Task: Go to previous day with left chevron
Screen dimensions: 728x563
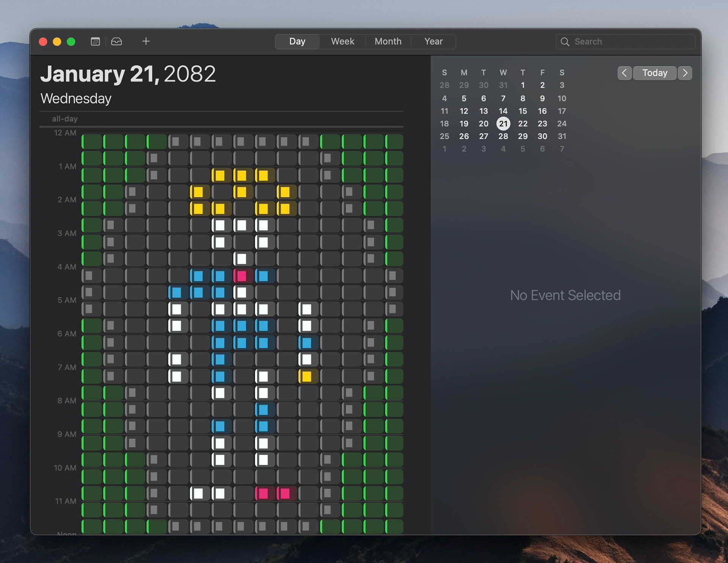Action: click(624, 73)
